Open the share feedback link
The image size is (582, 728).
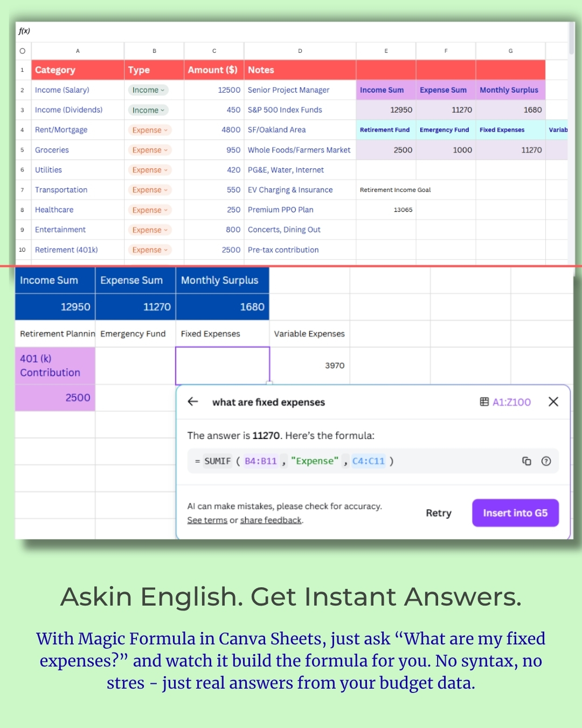(x=271, y=520)
